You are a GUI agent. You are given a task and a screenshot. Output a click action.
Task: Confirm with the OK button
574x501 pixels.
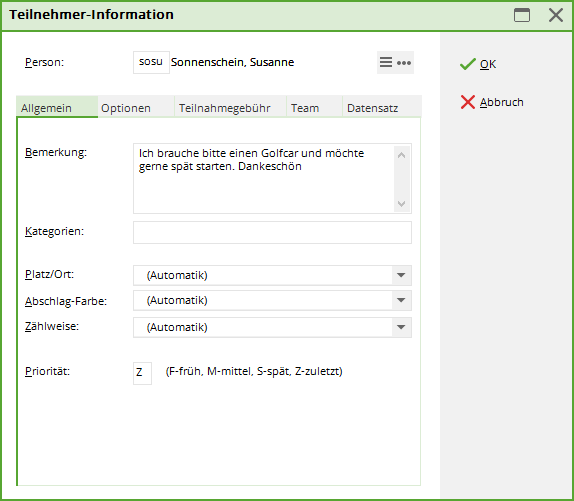point(478,64)
